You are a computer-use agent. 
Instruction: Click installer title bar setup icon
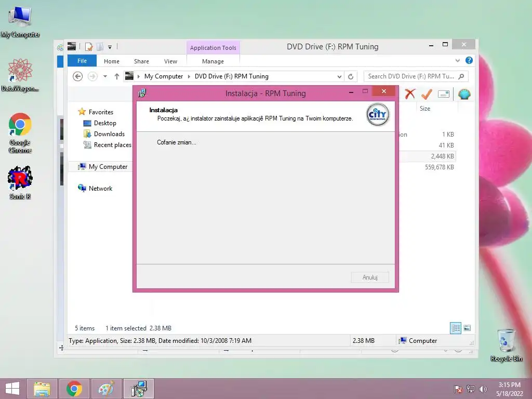pyautogui.click(x=142, y=93)
